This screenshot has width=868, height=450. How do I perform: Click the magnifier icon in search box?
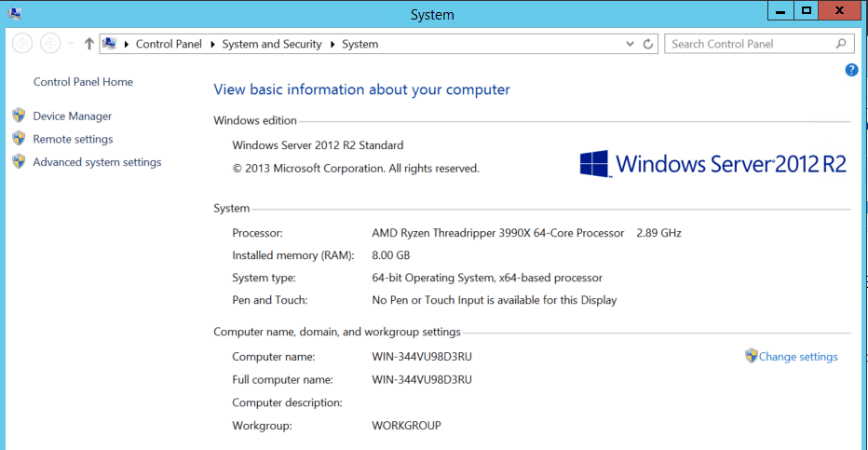coord(841,44)
